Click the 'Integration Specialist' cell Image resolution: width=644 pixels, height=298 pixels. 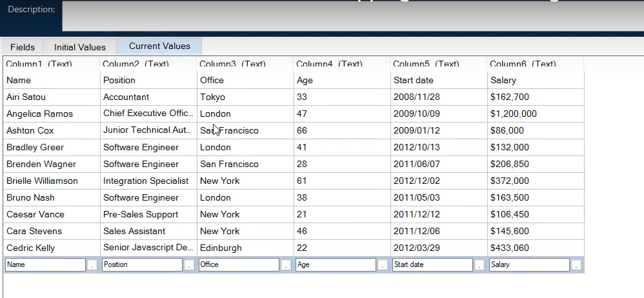click(148, 181)
